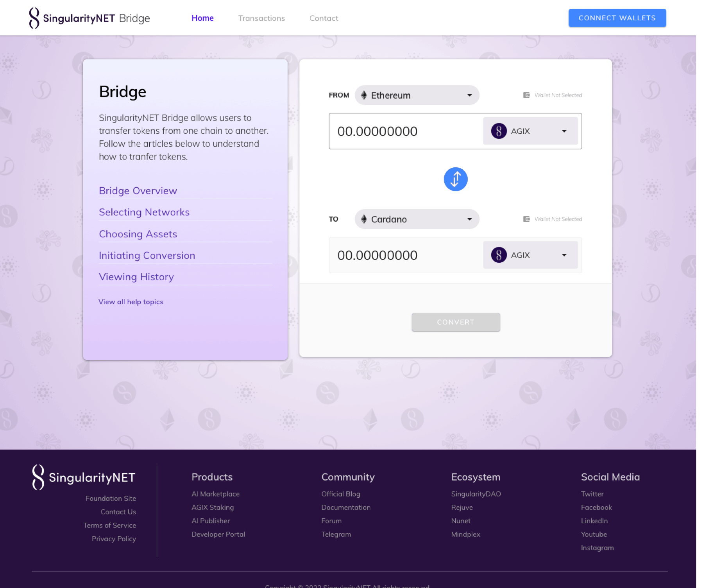Screen dimensions: 705x588
Task: Open the Selecting Networks article
Action: [144, 212]
